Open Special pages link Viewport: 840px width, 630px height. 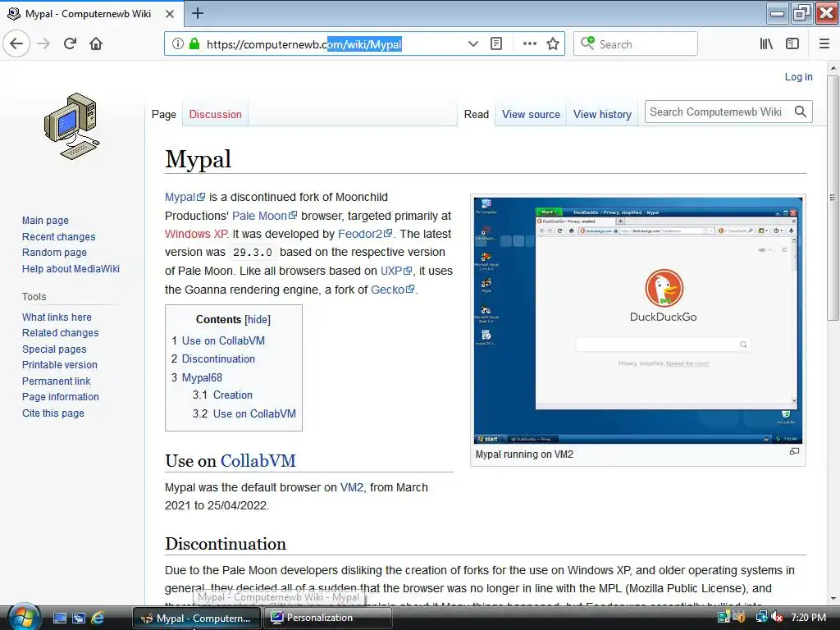54,349
